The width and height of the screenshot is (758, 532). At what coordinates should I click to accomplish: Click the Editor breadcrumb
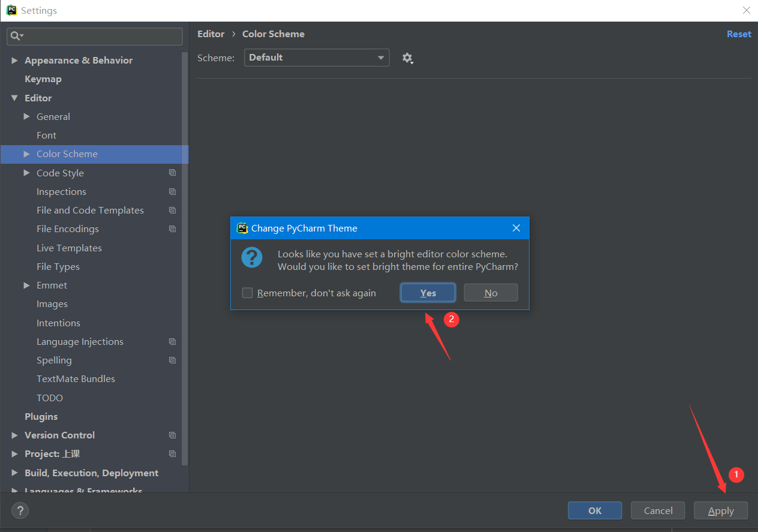pos(211,34)
